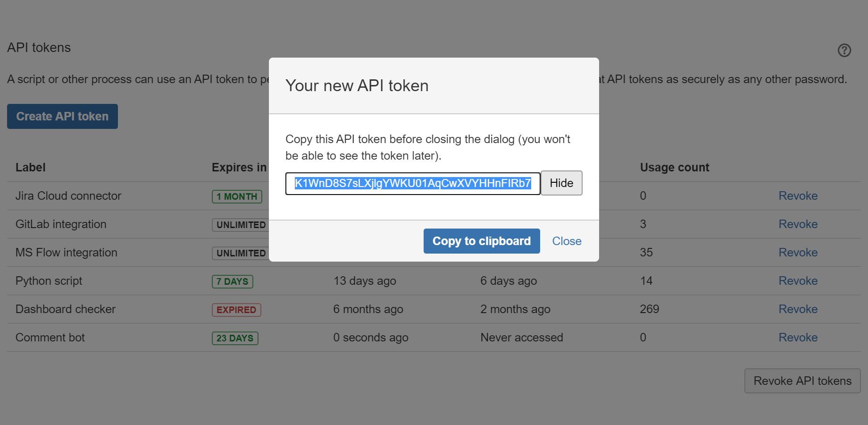Close the new API token dialog
868x425 pixels.
tap(566, 241)
